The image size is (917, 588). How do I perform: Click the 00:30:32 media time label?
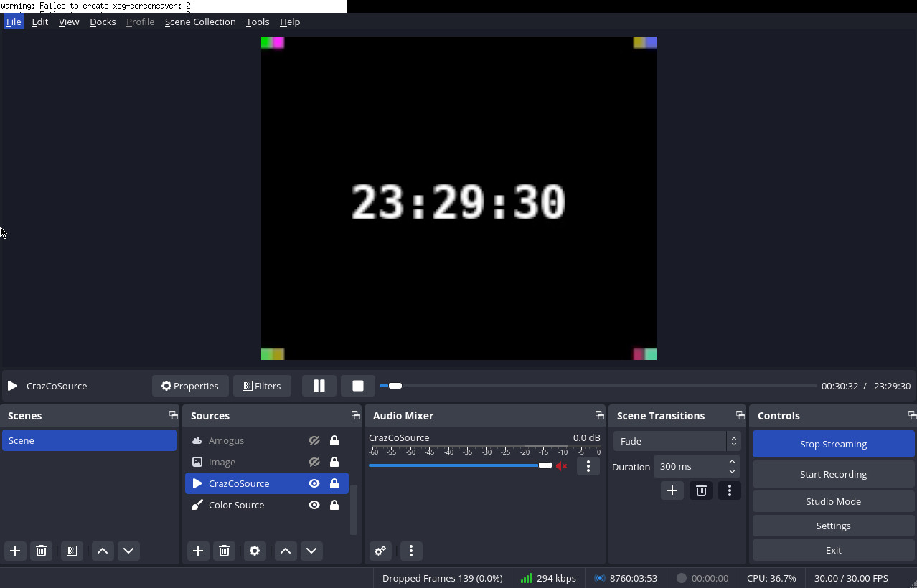click(840, 386)
